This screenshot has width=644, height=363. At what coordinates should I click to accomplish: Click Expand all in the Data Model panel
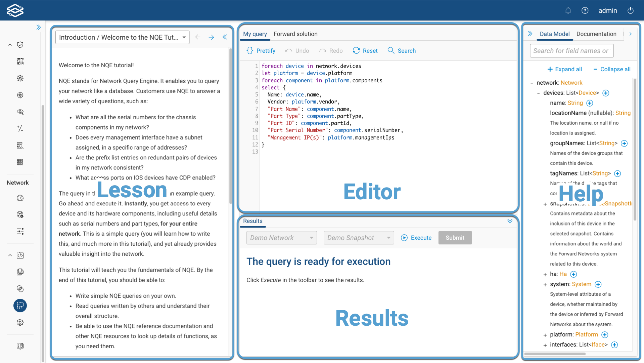[x=564, y=69]
